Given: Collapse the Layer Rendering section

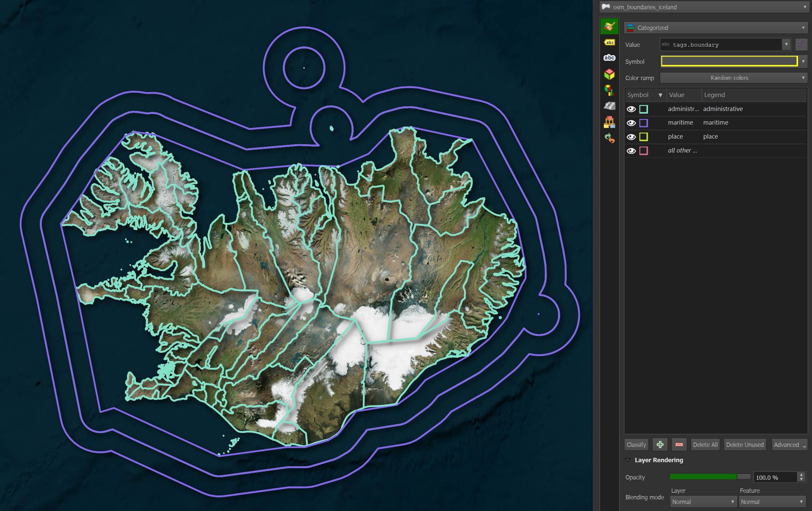Looking at the screenshot, I should click(627, 460).
